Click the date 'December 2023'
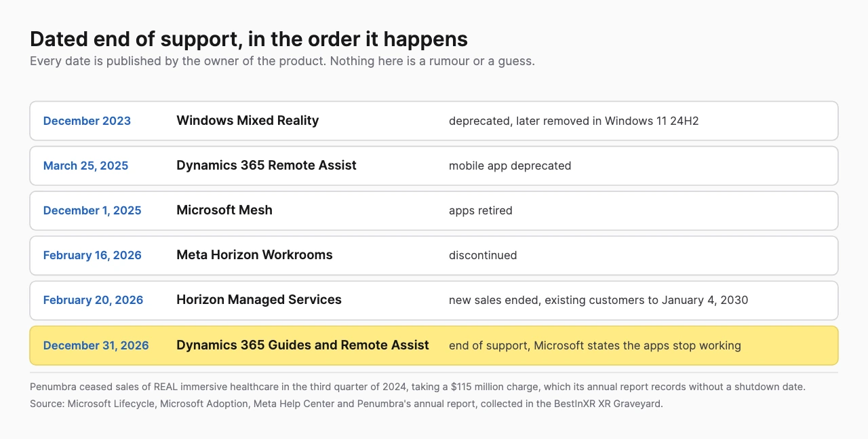 [x=87, y=121]
